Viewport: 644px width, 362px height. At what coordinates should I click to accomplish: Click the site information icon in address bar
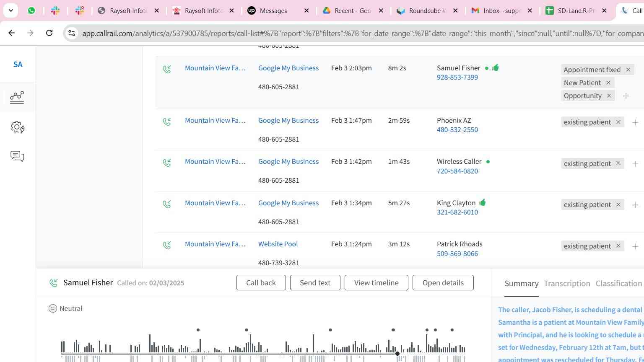[x=72, y=33]
